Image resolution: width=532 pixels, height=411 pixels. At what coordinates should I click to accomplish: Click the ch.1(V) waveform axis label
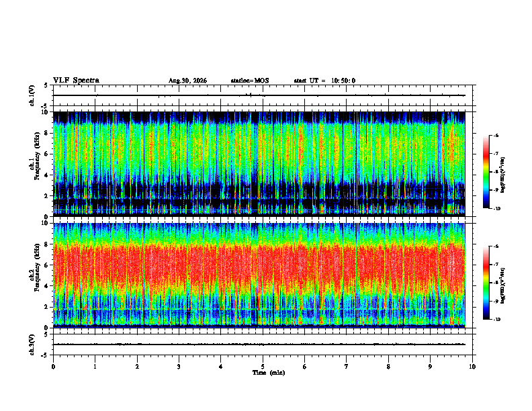32,95
